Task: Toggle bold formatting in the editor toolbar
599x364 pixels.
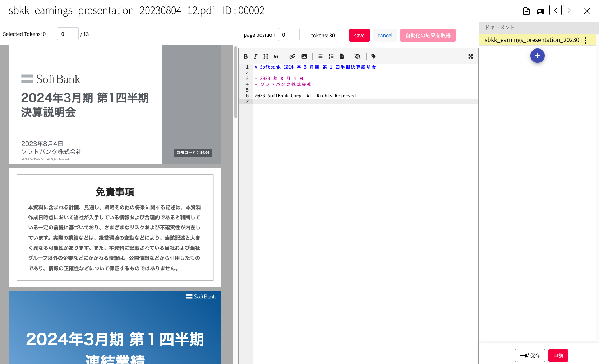Action: [246, 56]
